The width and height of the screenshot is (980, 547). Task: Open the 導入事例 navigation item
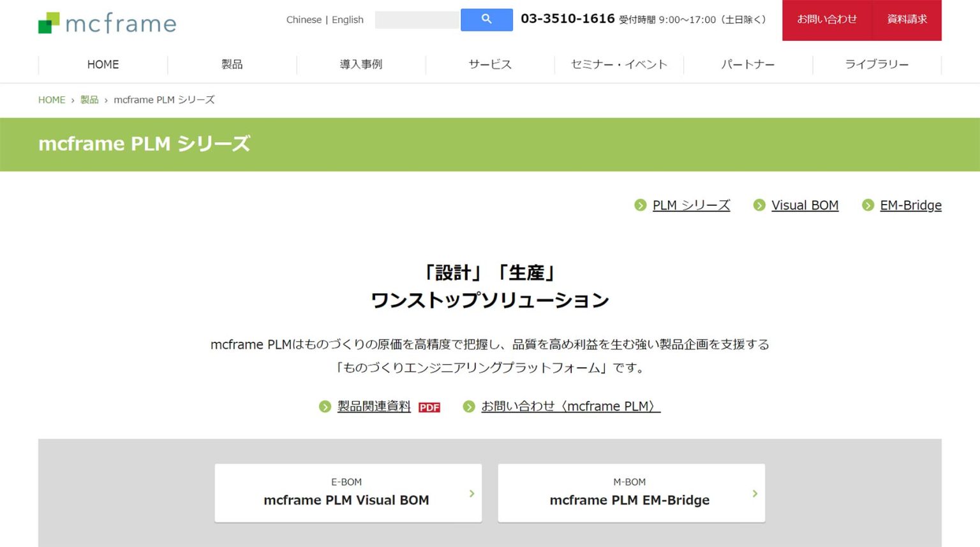[x=361, y=64]
